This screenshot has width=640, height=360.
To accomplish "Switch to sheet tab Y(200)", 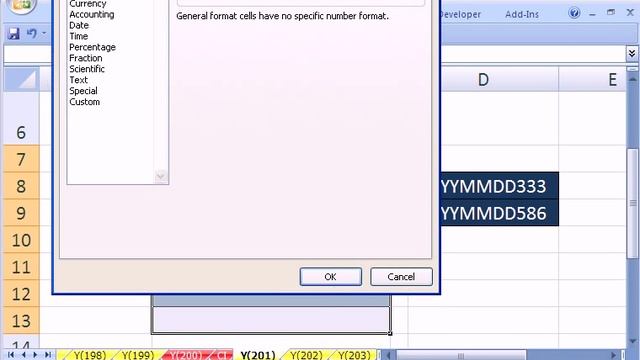I will (186, 355).
